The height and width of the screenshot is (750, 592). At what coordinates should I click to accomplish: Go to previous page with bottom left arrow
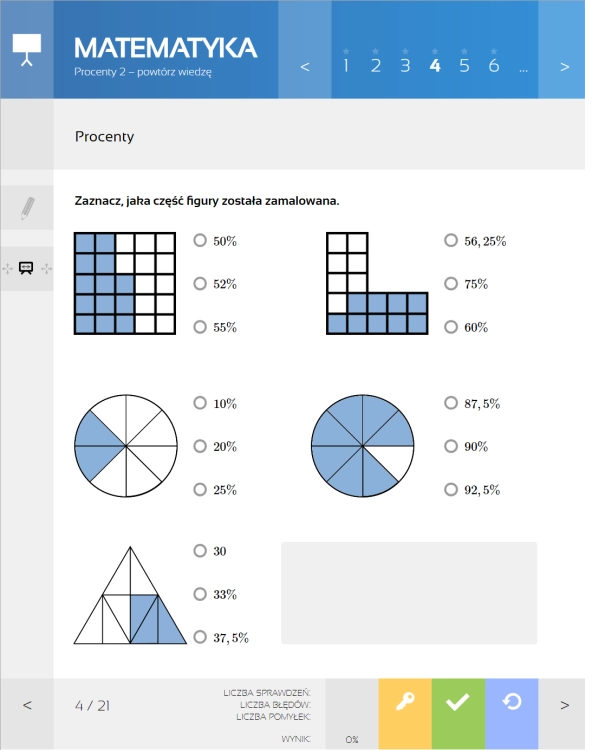click(x=27, y=705)
